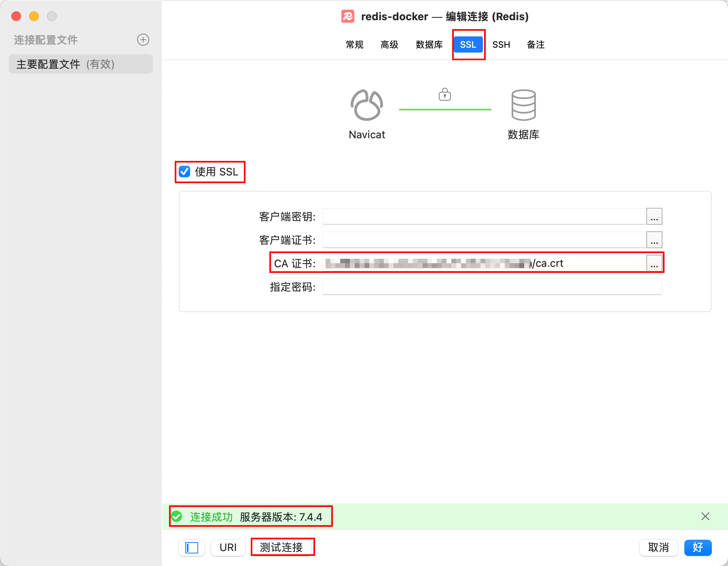Click the CA 证书 field label
The height and width of the screenshot is (566, 728).
295,264
